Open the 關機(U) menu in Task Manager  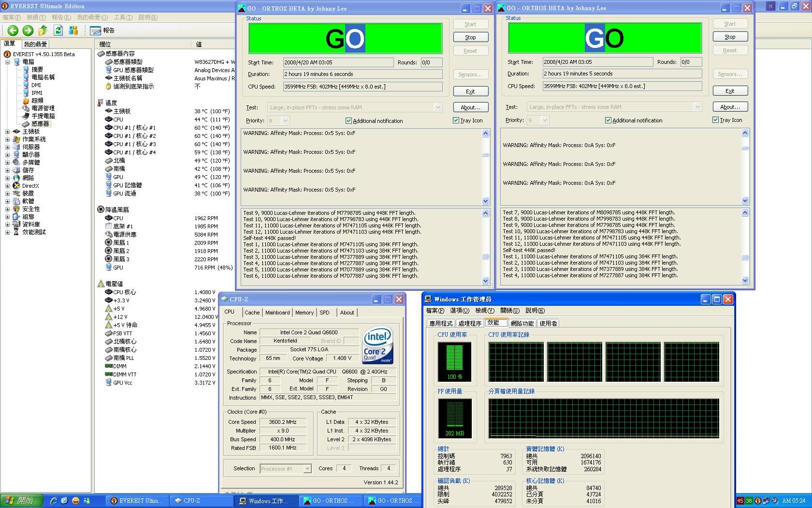click(x=510, y=311)
